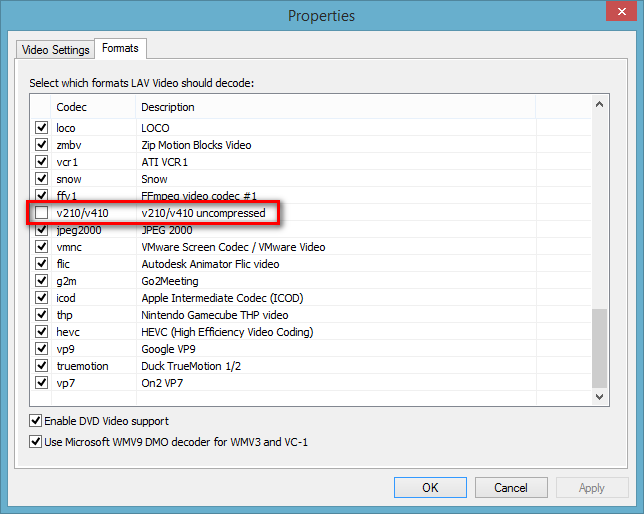Image resolution: width=644 pixels, height=514 pixels.
Task: Toggle the jpeg2000 format checkbox
Action: [x=41, y=230]
